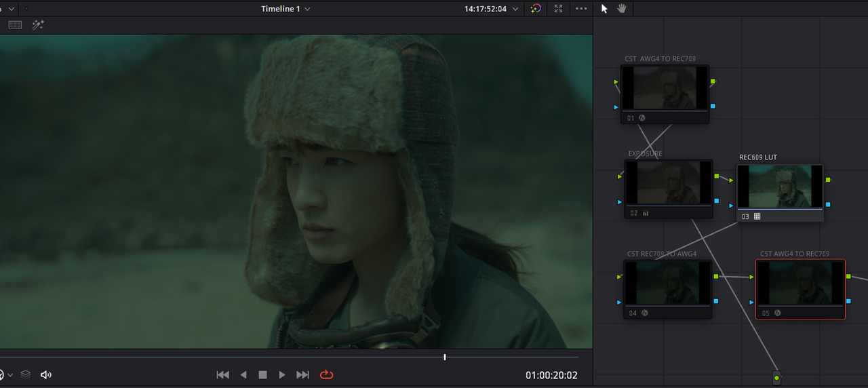Click the green node graph output terminal

coord(776,376)
